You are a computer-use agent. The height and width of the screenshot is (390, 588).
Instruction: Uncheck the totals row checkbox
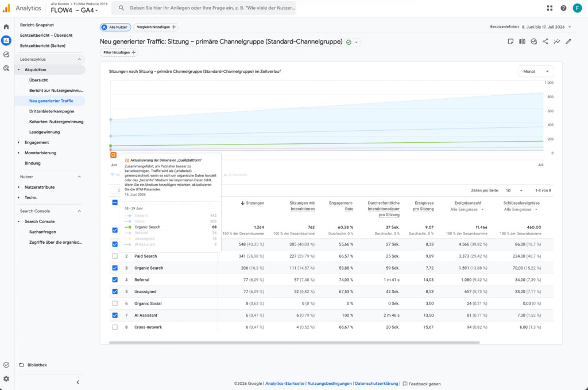[x=115, y=230]
